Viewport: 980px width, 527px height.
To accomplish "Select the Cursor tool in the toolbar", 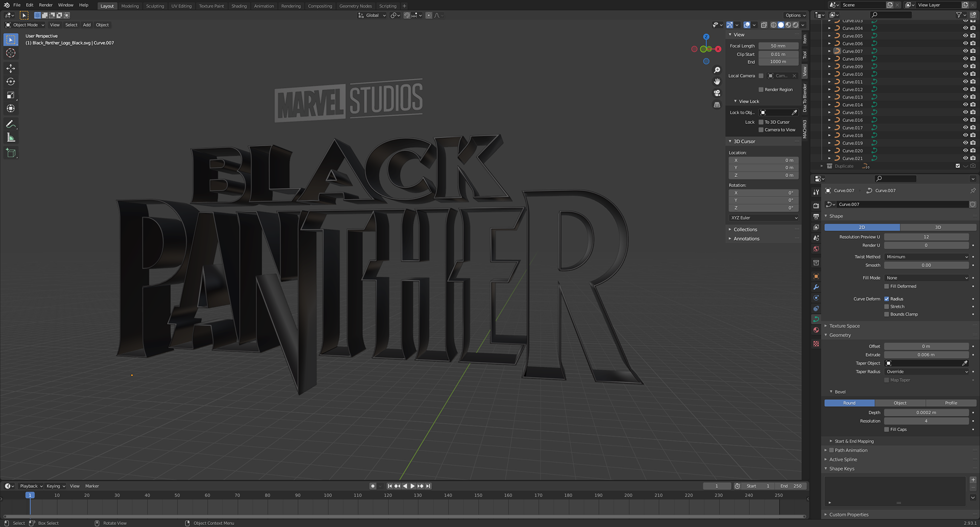I will coord(11,53).
